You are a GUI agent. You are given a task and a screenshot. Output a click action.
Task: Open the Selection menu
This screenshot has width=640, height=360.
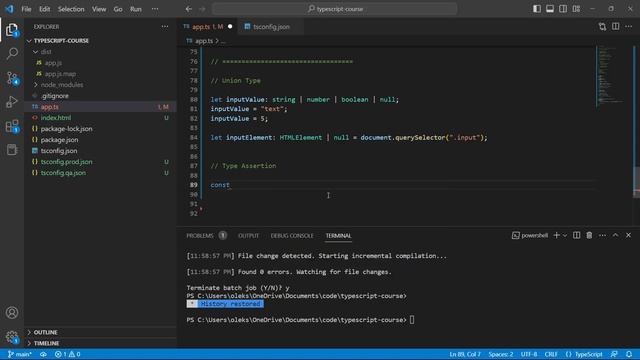[71, 9]
